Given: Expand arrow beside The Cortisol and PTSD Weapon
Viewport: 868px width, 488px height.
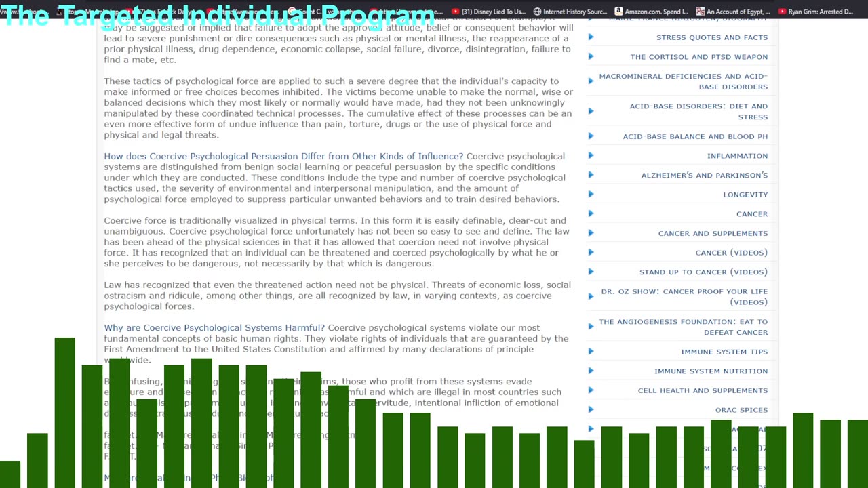Looking at the screenshot, I should [591, 57].
